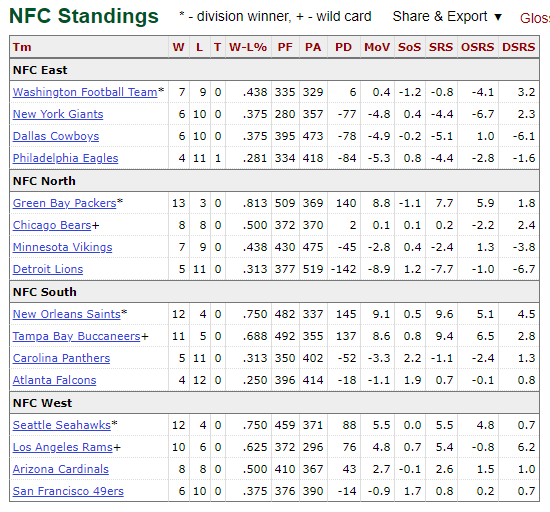Sort table by T column header

pyautogui.click(x=217, y=47)
